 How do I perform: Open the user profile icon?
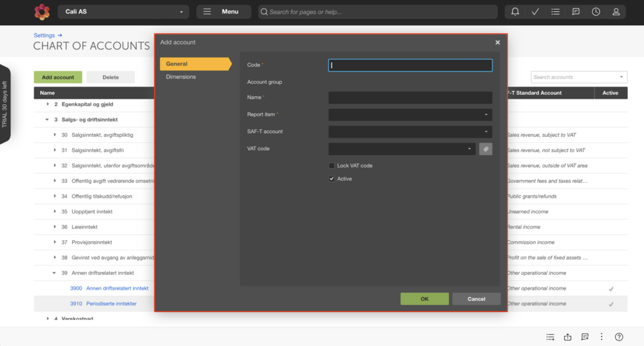(x=616, y=12)
